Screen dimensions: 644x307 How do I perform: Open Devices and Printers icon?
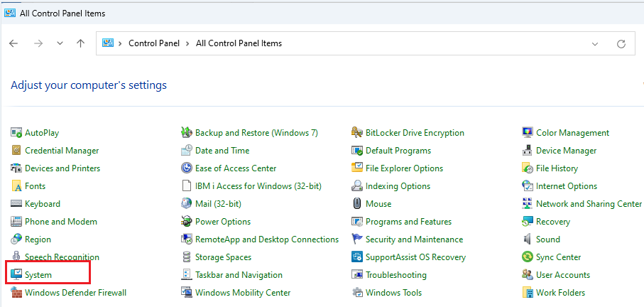(x=16, y=168)
